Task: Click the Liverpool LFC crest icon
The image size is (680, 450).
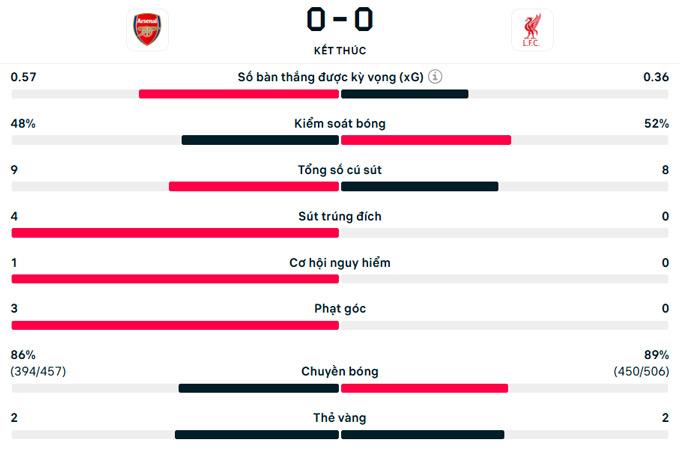Action: (x=531, y=30)
